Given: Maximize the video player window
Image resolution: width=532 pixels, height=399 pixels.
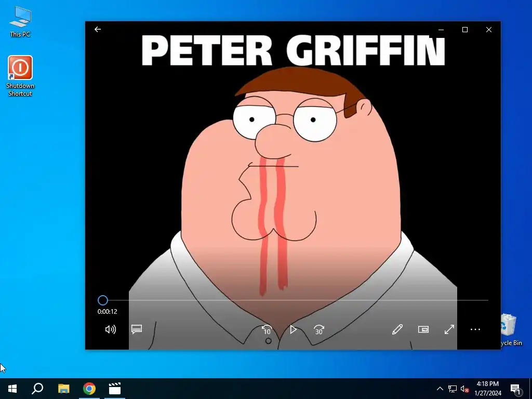Looking at the screenshot, I should coord(465,30).
